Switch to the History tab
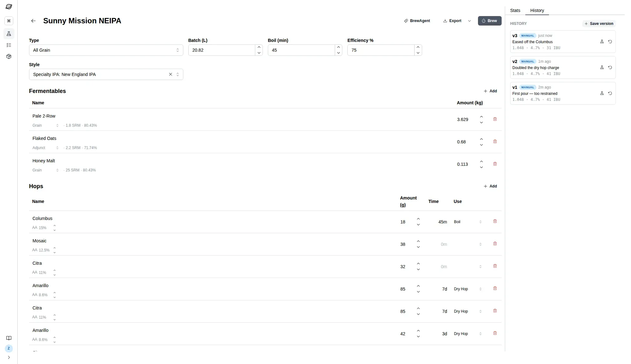 pyautogui.click(x=537, y=10)
